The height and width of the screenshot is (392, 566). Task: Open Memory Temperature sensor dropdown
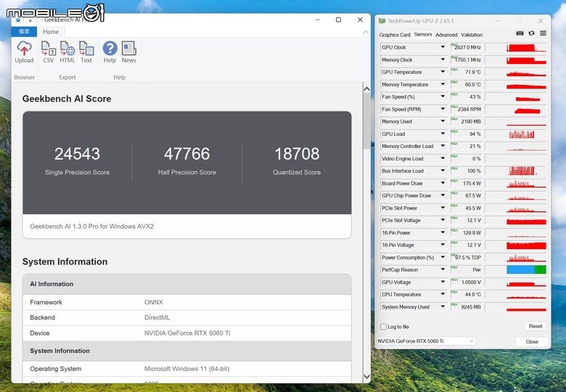(443, 84)
